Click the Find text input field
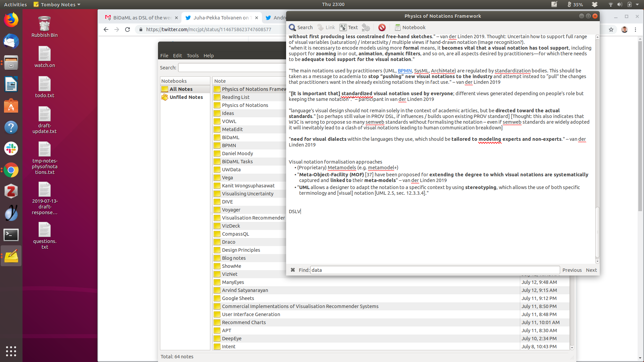 point(434,270)
